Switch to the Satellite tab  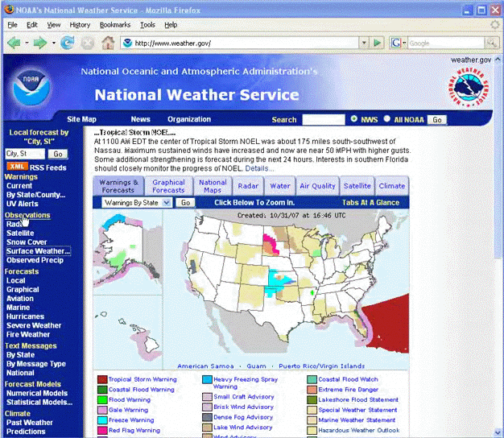pyautogui.click(x=357, y=186)
